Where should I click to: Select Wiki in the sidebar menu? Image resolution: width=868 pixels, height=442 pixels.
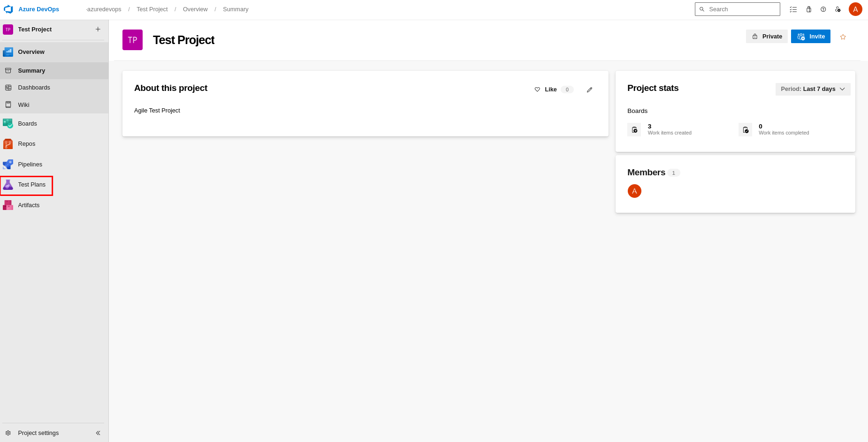click(x=23, y=105)
